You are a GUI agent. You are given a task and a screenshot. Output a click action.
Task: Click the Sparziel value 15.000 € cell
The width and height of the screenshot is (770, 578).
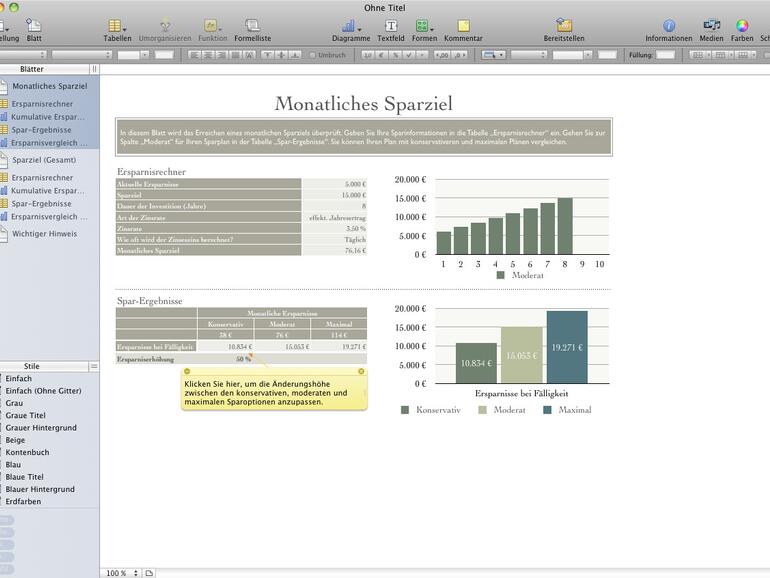click(334, 195)
